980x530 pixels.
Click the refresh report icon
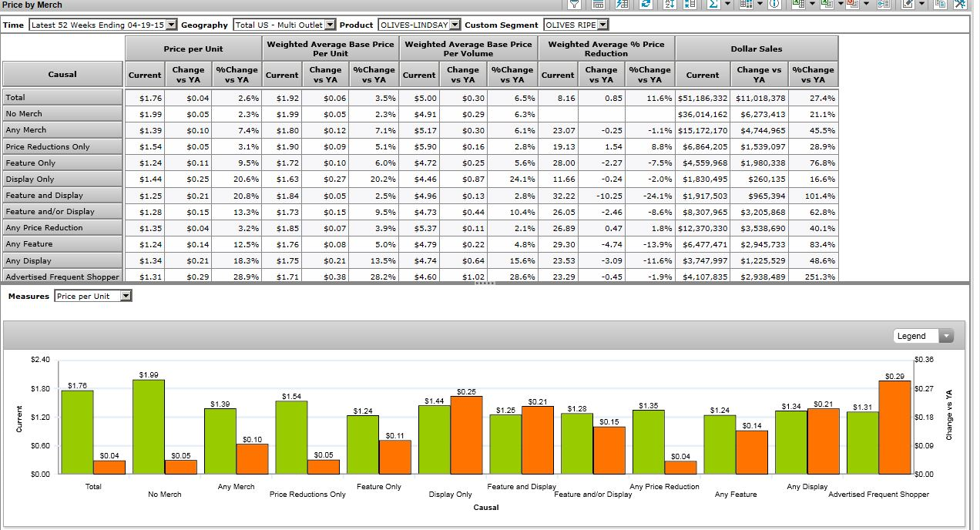[x=646, y=5]
